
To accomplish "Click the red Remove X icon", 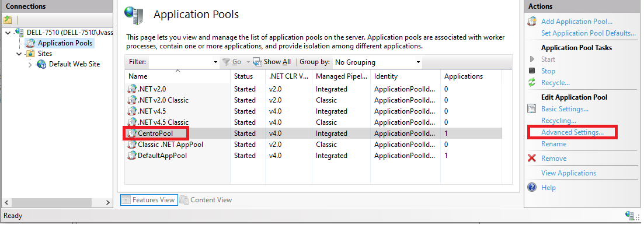I will (532, 158).
